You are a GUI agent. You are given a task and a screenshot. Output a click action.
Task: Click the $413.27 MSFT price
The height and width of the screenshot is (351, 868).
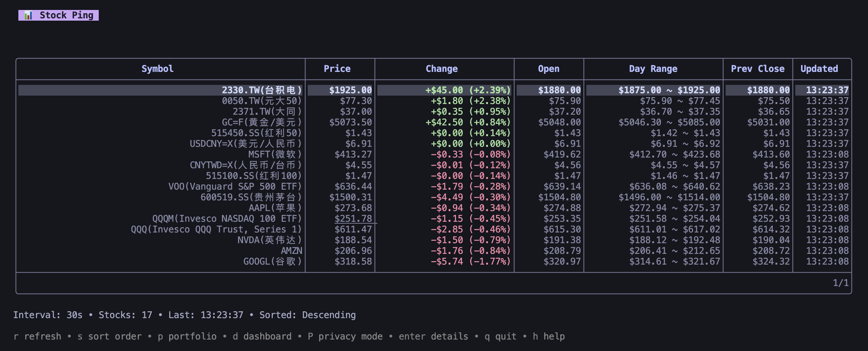point(353,154)
